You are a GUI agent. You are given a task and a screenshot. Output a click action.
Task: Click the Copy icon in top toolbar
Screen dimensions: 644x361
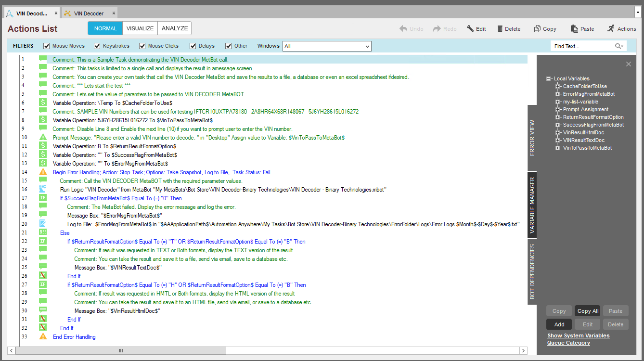pos(537,29)
